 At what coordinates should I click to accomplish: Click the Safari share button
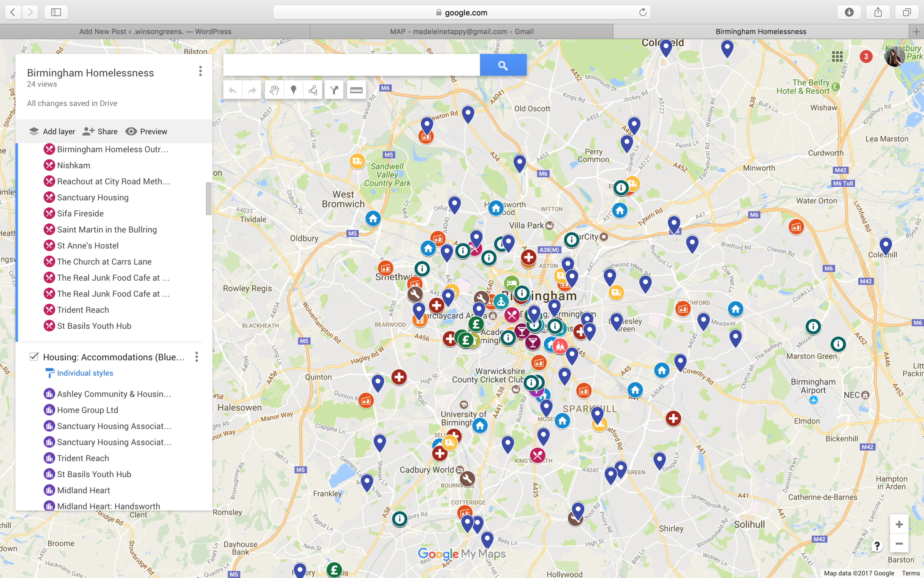click(x=878, y=12)
